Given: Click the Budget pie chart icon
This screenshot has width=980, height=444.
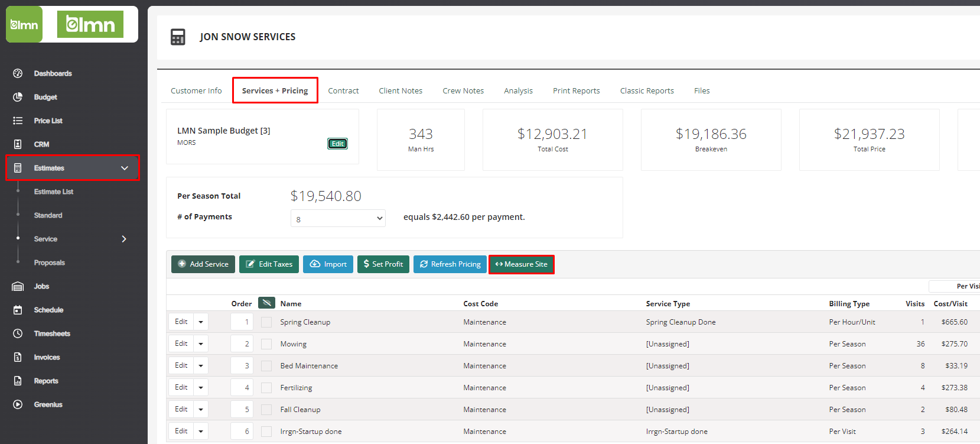Looking at the screenshot, I should coord(18,97).
